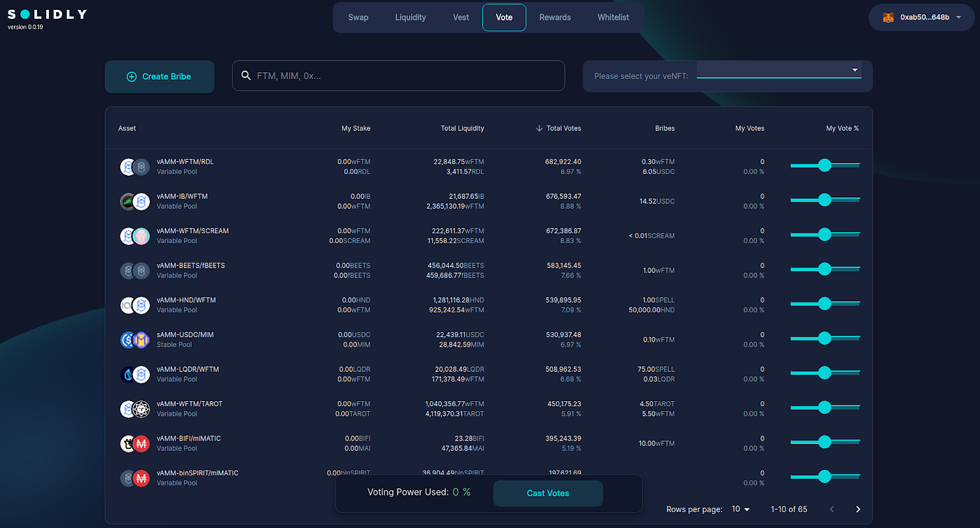This screenshot has height=528, width=980.
Task: Open the Rewards tab
Action: pos(555,17)
